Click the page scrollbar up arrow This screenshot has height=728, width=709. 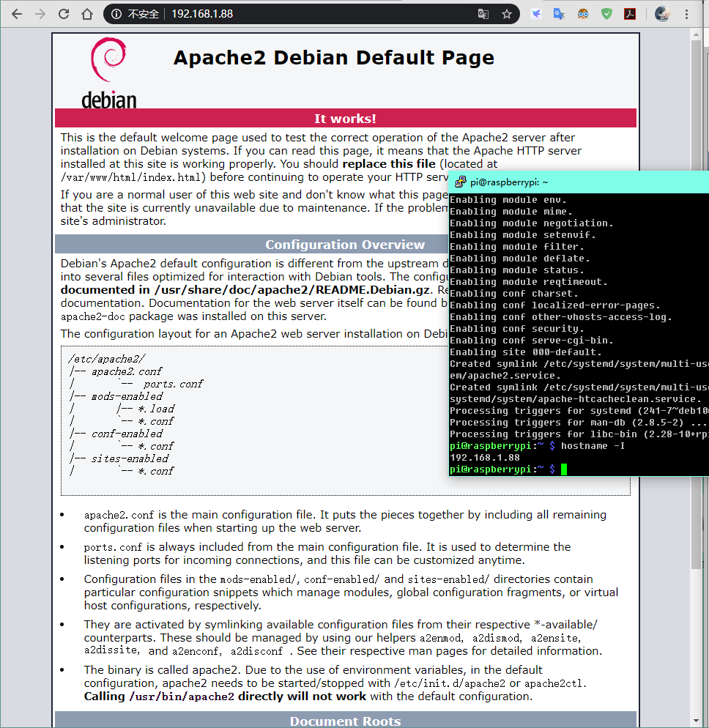click(x=696, y=35)
